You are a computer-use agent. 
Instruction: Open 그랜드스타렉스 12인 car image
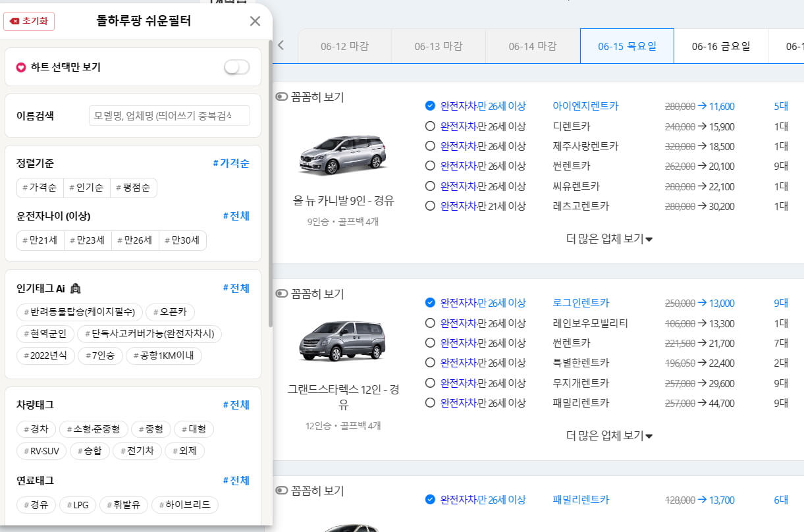pyautogui.click(x=343, y=341)
